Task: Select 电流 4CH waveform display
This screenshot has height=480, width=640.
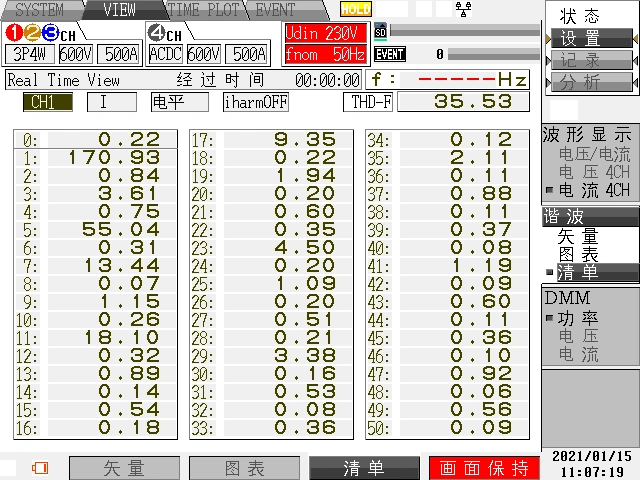Action: coord(594,190)
